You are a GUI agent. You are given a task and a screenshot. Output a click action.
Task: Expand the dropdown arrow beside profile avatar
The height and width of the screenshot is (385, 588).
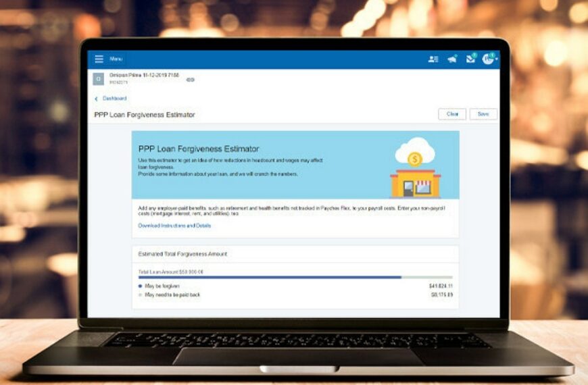click(x=497, y=60)
